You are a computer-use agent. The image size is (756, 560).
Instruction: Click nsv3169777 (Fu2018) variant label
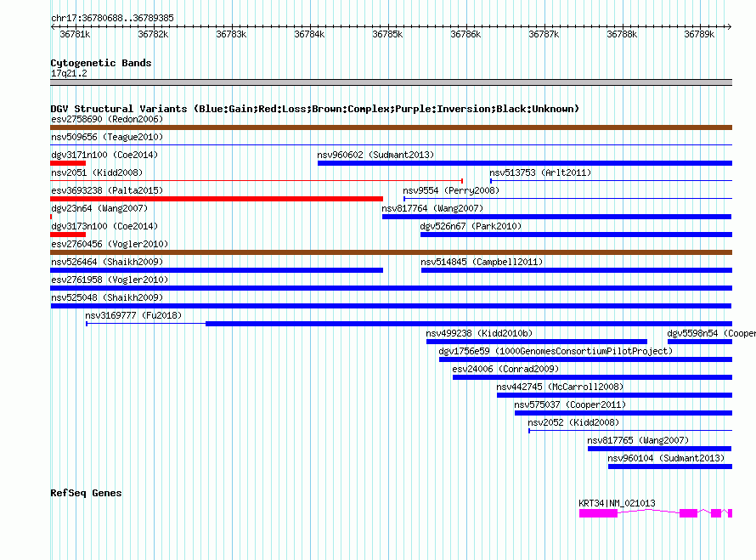click(133, 315)
